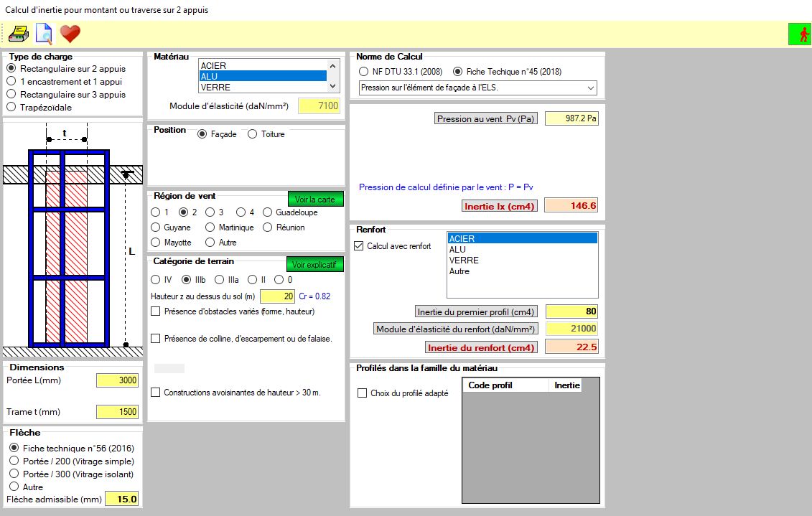
Task: Click the green exit icon with walking figure
Action: 798,34
